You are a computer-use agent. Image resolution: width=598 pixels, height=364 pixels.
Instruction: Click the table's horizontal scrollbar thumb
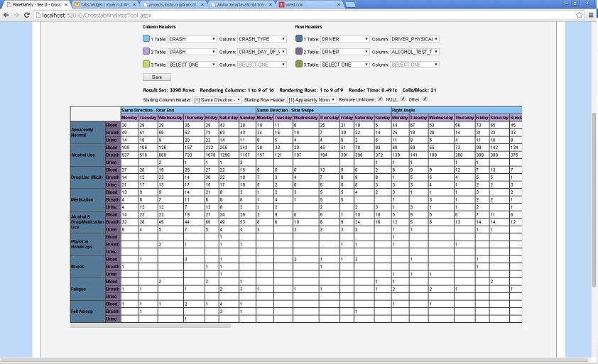click(x=151, y=326)
